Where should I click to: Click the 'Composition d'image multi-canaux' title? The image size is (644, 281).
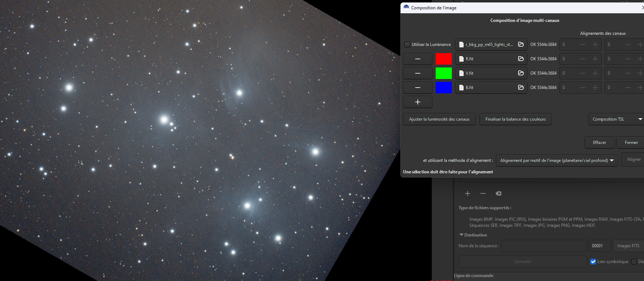point(525,20)
